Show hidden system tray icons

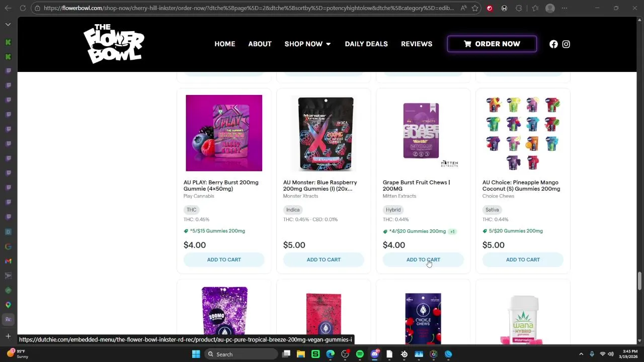581,354
